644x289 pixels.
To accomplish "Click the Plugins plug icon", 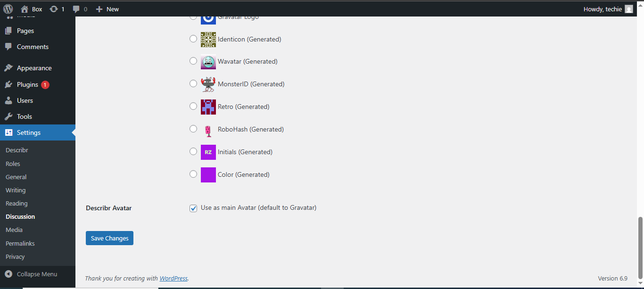I will click(x=8, y=84).
